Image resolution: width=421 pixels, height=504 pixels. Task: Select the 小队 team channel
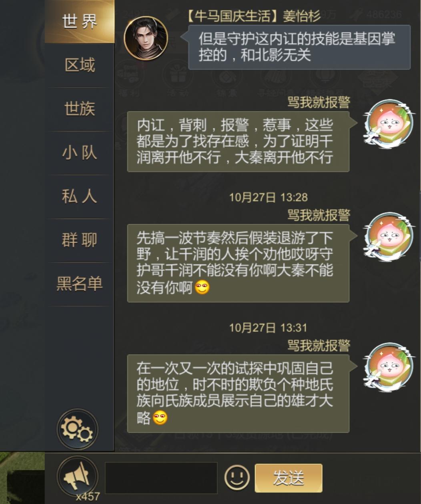pos(80,153)
